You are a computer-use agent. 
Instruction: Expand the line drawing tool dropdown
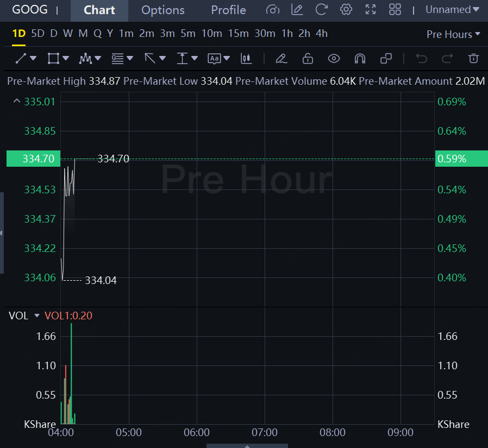33,58
